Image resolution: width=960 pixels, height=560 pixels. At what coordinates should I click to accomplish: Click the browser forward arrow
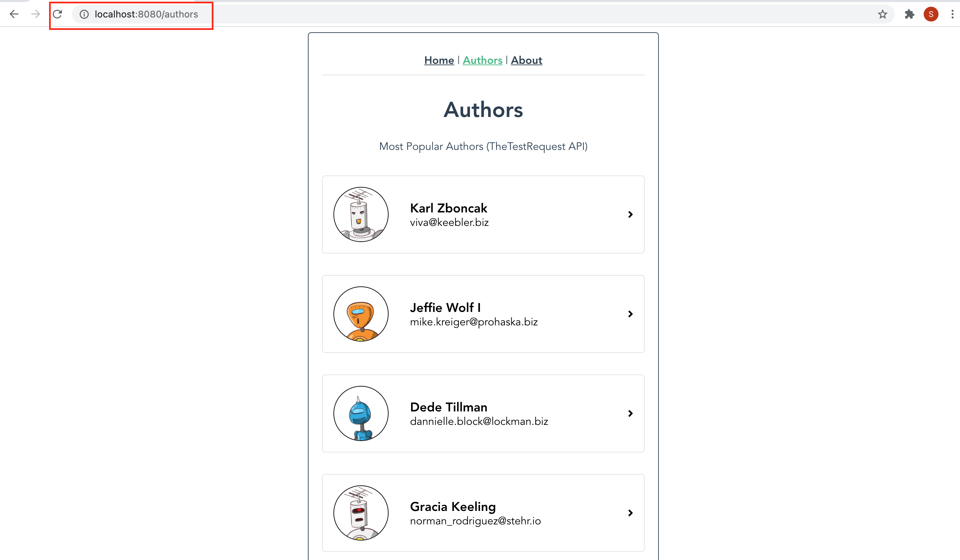pyautogui.click(x=35, y=14)
